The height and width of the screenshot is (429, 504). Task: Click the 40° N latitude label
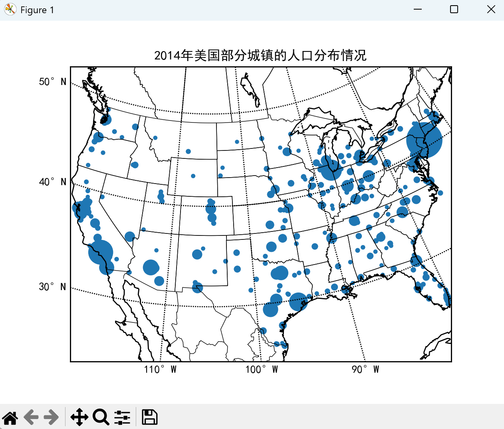53,182
